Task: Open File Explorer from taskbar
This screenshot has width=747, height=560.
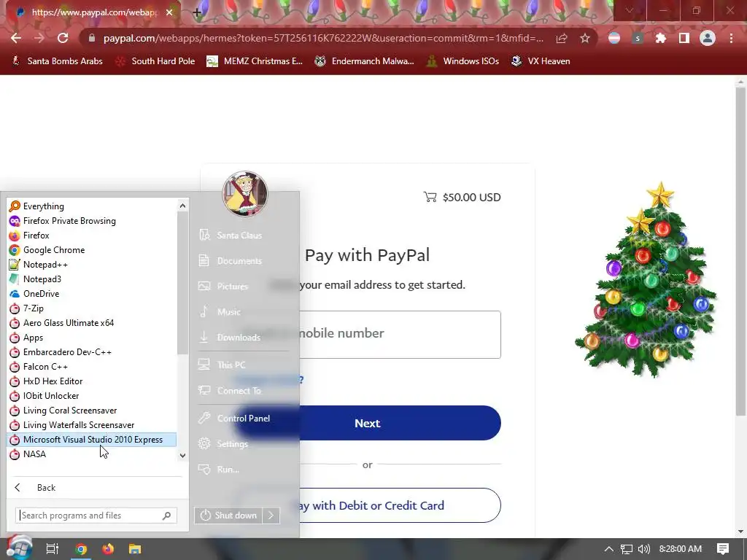Action: (135, 549)
